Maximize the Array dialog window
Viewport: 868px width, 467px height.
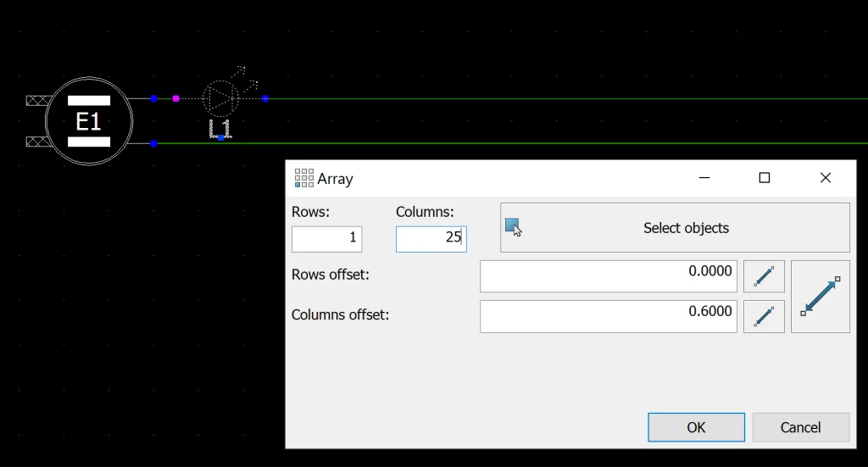coord(764,178)
